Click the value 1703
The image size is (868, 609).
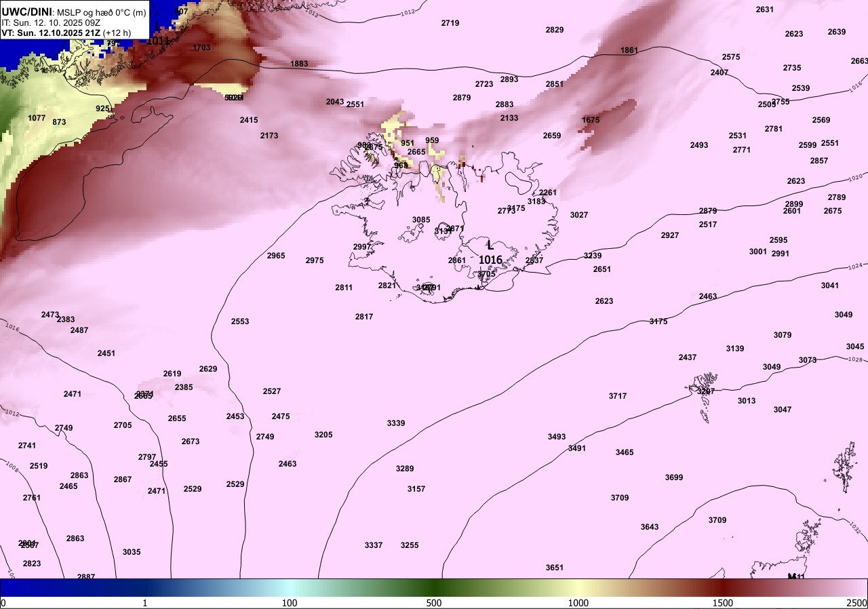click(x=201, y=47)
